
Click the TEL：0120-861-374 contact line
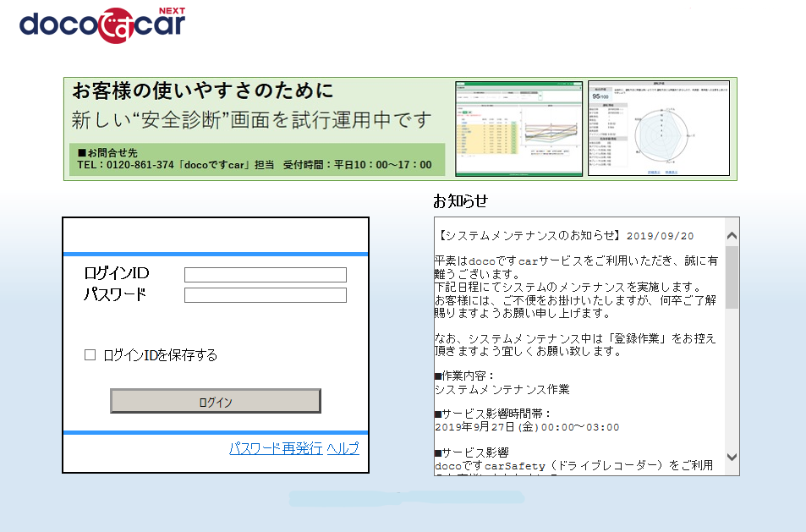coord(255,165)
